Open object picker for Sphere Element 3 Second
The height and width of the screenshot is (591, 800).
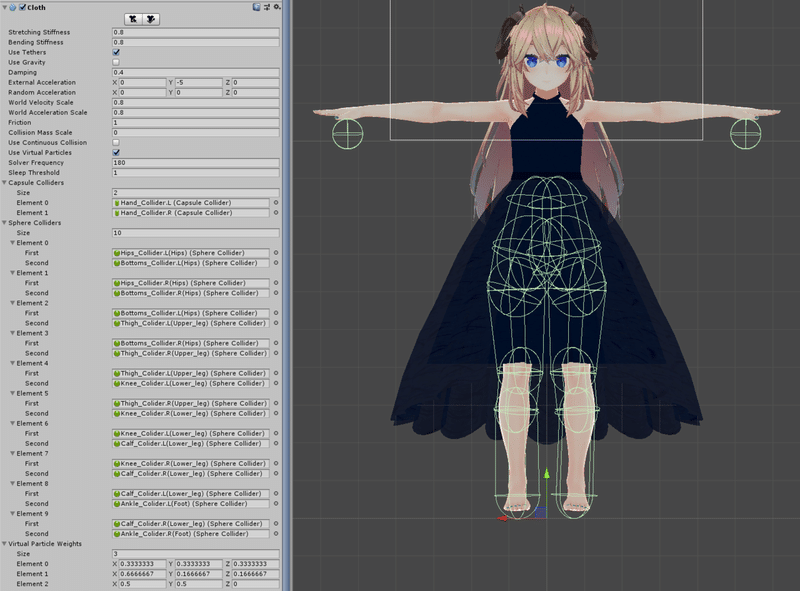(276, 353)
